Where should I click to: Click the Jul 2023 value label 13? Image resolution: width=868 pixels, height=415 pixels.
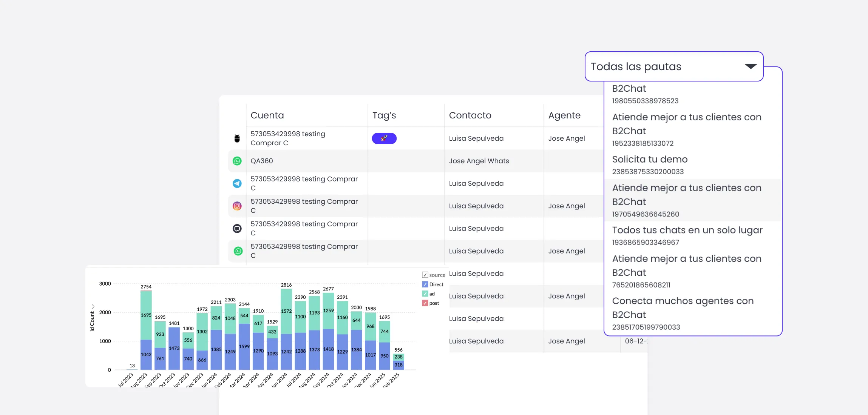pyautogui.click(x=132, y=366)
